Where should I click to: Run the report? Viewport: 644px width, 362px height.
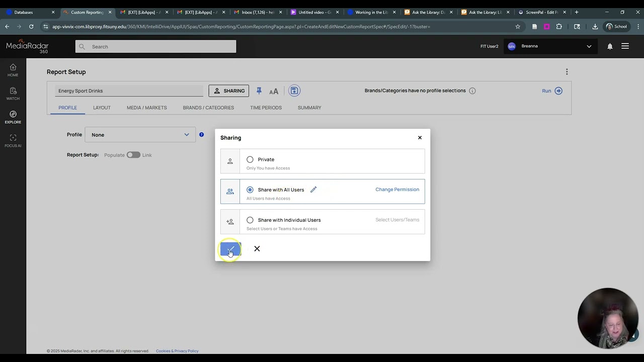pos(552,91)
